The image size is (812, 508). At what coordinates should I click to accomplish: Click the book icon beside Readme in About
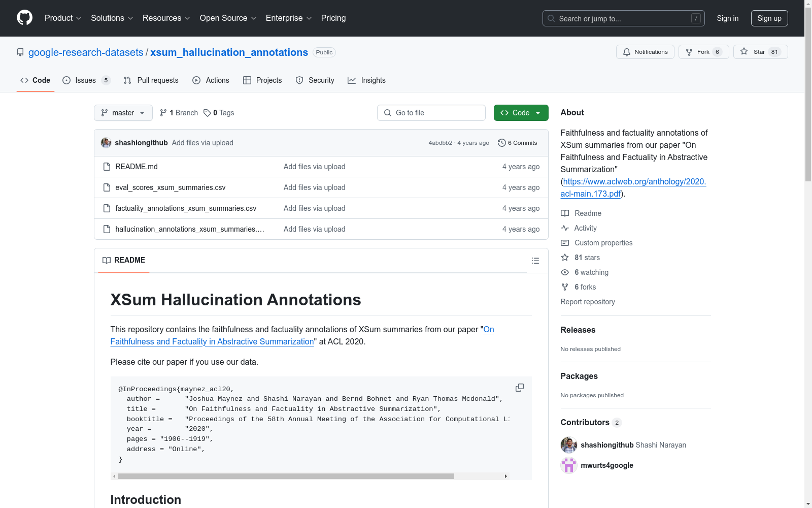(565, 213)
